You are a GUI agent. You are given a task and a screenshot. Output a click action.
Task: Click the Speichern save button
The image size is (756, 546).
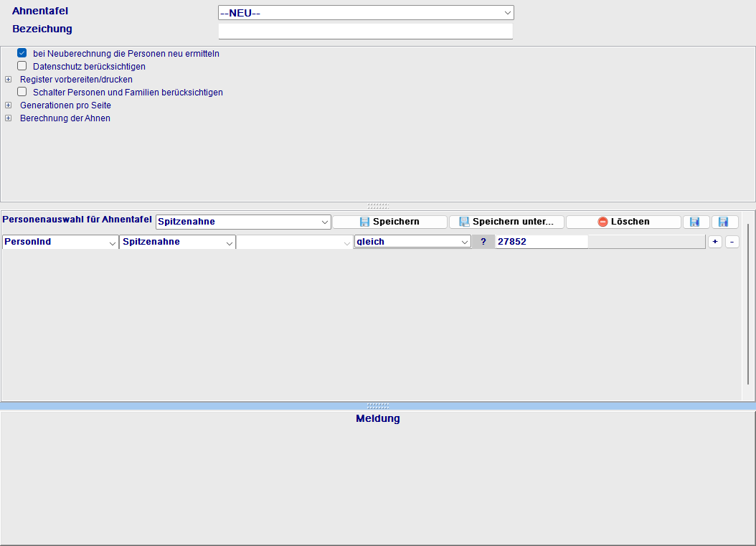pos(389,222)
